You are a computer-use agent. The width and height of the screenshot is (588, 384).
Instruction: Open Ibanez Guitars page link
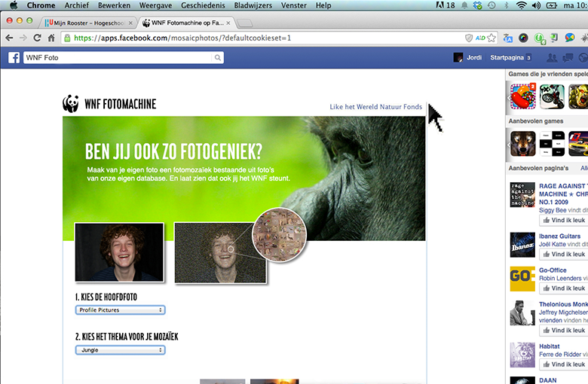[x=559, y=236]
